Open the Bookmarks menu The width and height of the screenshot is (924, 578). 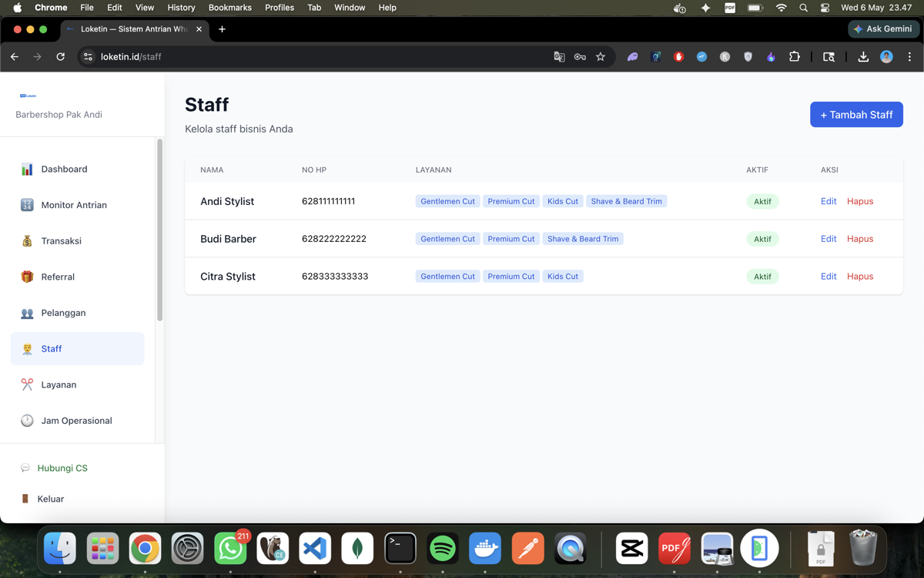(230, 8)
